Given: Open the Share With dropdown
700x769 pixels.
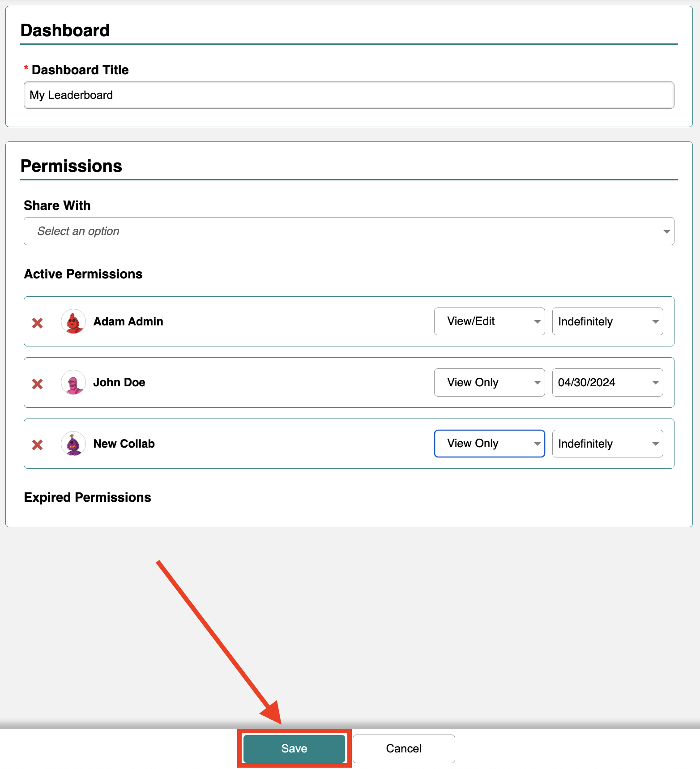Looking at the screenshot, I should click(349, 231).
